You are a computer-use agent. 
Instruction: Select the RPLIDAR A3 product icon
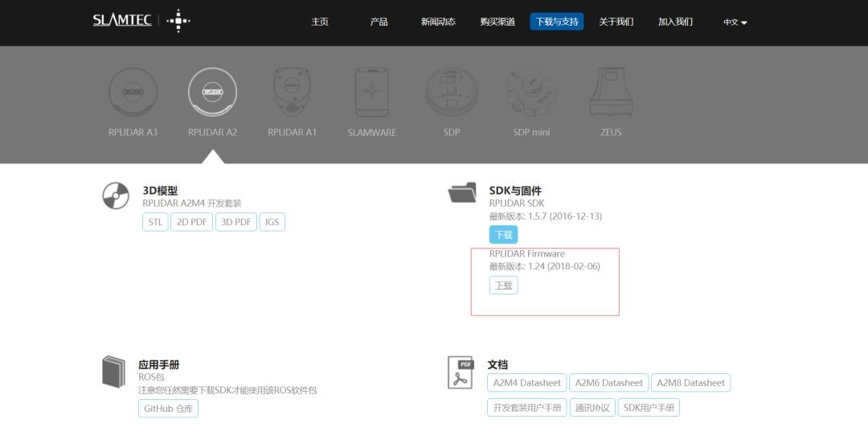[x=133, y=92]
